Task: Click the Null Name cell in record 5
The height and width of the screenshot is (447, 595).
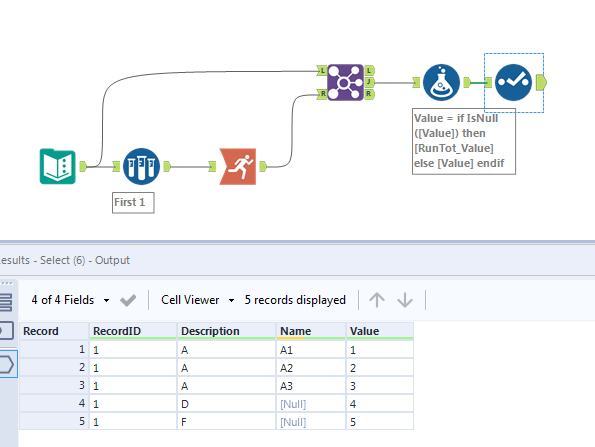Action: coord(311,421)
